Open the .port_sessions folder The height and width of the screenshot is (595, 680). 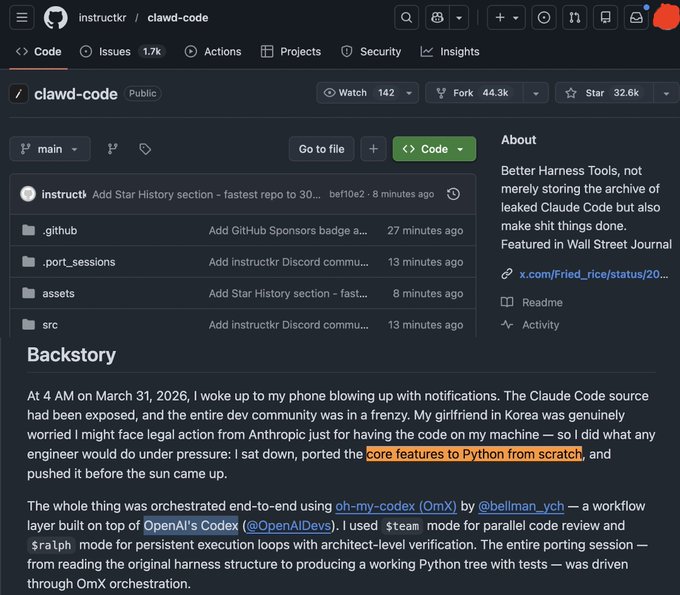[x=78, y=262]
